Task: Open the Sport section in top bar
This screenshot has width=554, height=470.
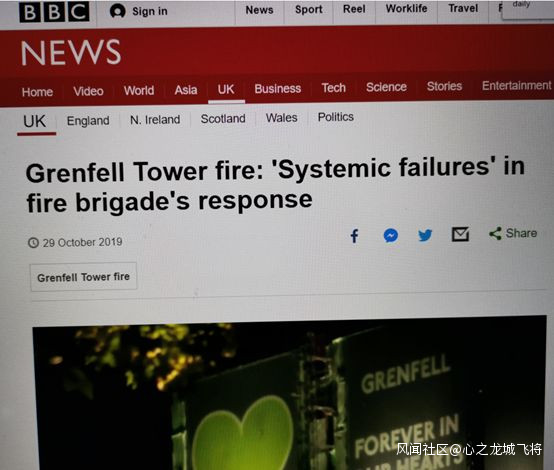Action: [309, 10]
